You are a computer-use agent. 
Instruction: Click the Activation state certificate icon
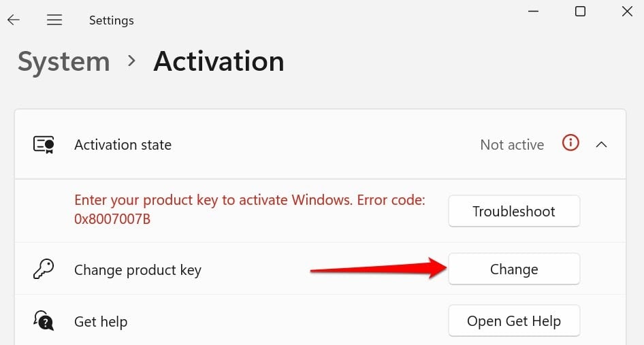click(44, 145)
